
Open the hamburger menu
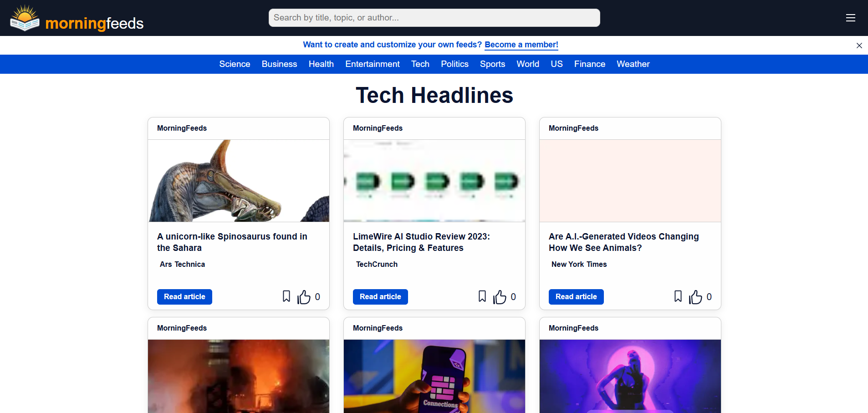(851, 18)
